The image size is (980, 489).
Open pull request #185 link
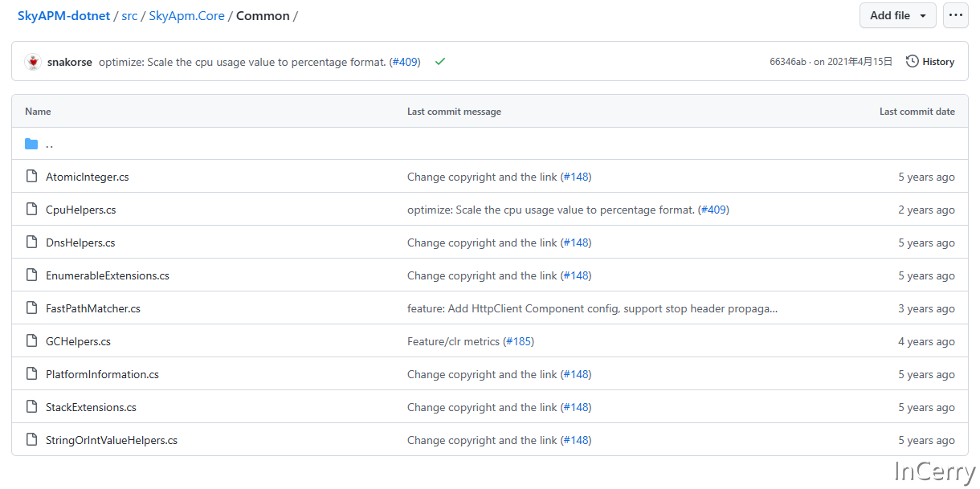518,341
